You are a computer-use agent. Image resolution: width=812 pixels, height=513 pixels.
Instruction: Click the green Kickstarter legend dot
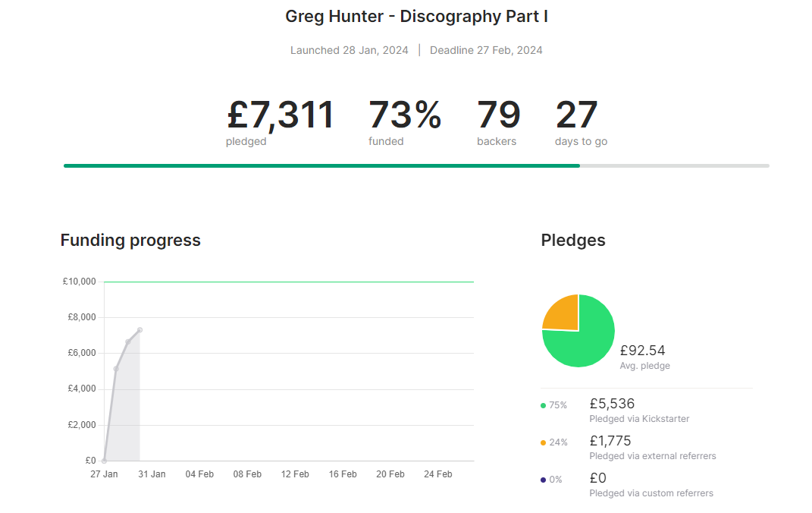(x=543, y=405)
